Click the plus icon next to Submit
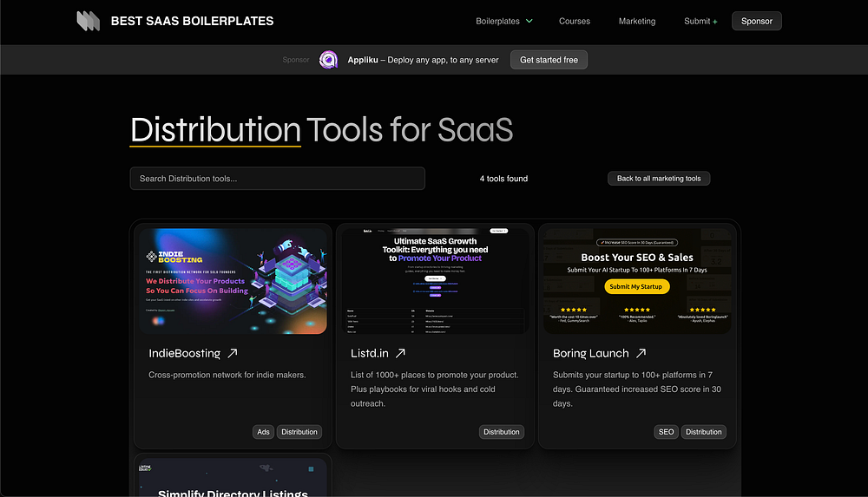Image resolution: width=868 pixels, height=497 pixels. 714,22
